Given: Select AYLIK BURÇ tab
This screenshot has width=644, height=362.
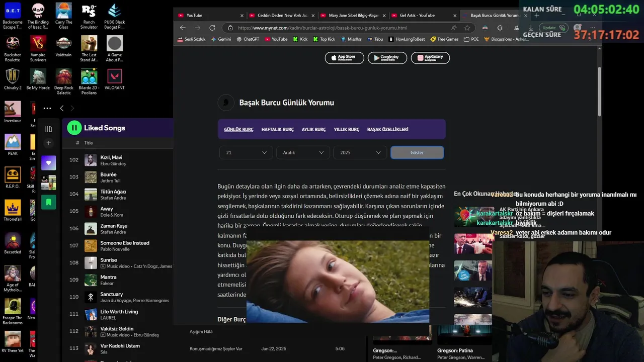Looking at the screenshot, I should [313, 129].
